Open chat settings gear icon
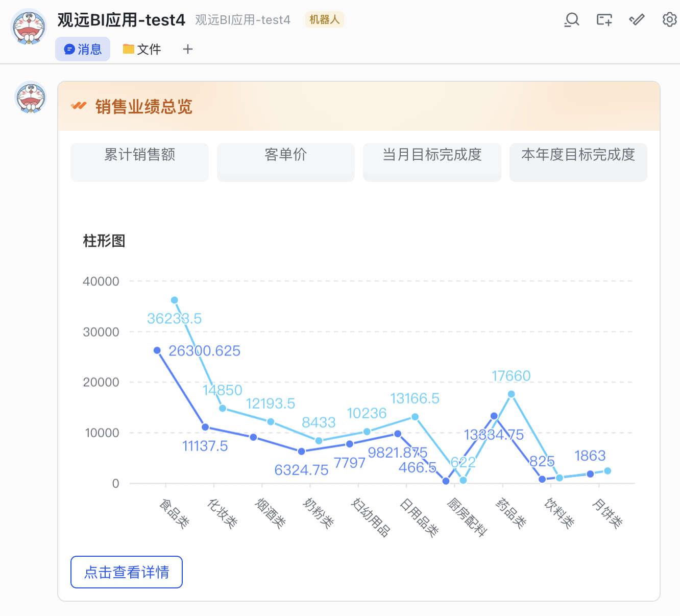Image resolution: width=680 pixels, height=616 pixels. coord(669,20)
